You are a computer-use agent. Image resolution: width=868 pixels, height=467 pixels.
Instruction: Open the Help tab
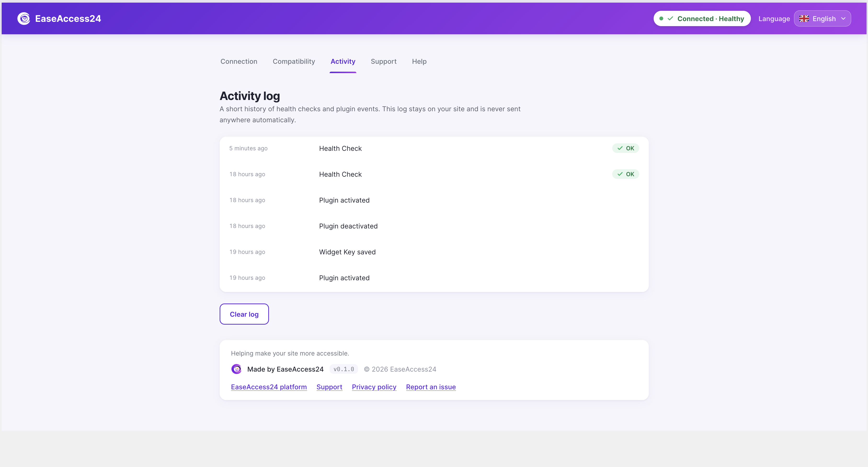pyautogui.click(x=419, y=61)
